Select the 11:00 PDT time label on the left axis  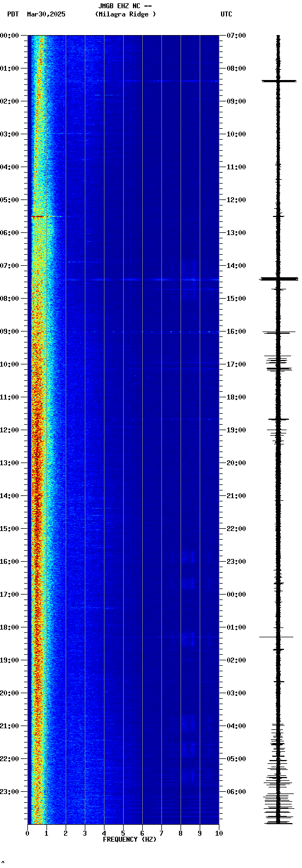point(9,397)
